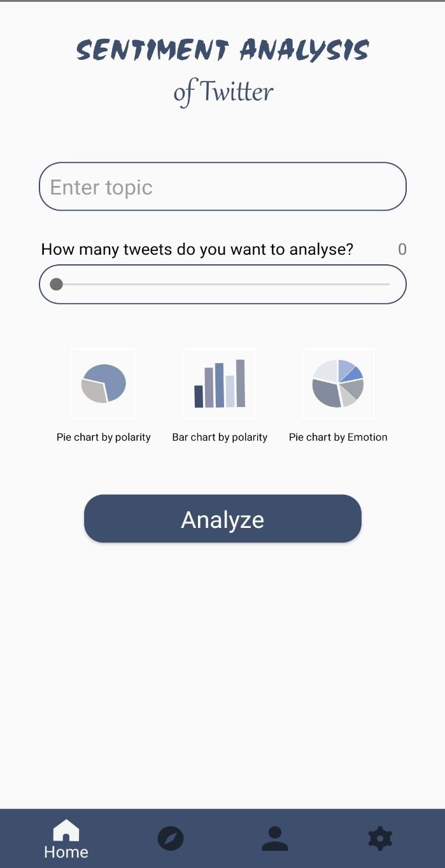The height and width of the screenshot is (868, 445).
Task: Click the middle of the tweets slider track
Action: coord(223,284)
